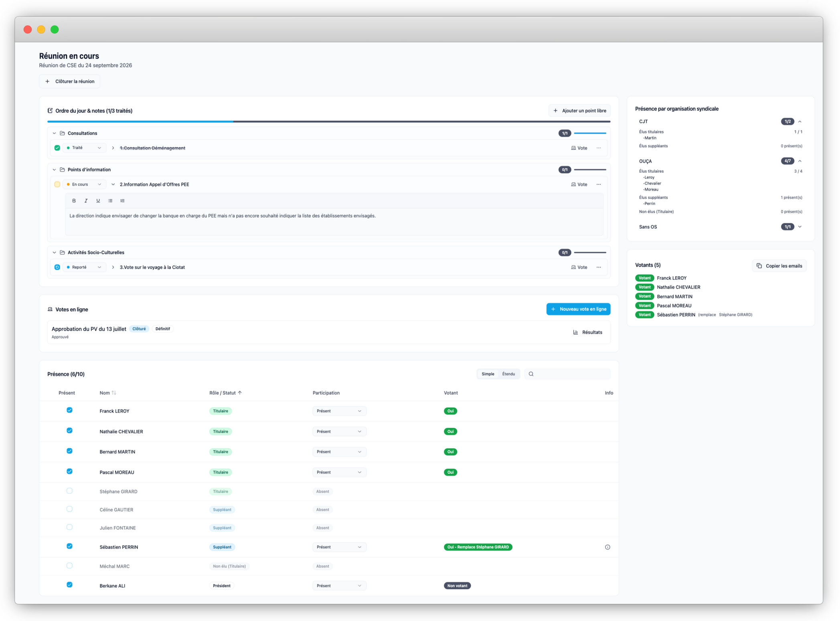The image size is (840, 621).
Task: Open the three-dot menu for voyage à la Ciotat
Action: (599, 267)
